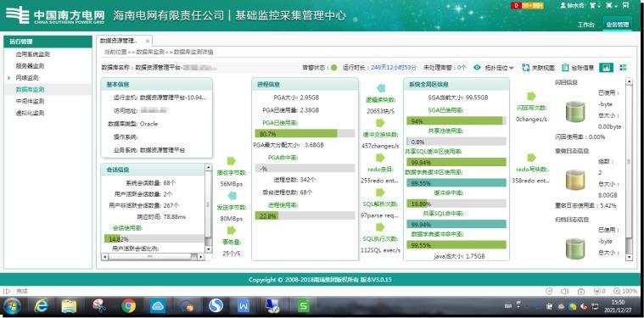Image resolution: width=644 pixels, height=318 pixels.
Task: Click the unhandled alarms 0个 link
Action: [462, 68]
